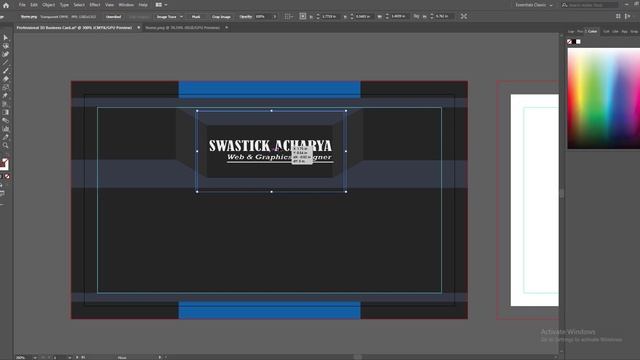Screen dimensions: 640x360
Task: Click the bottom blue bar on the business card
Action: coord(269,310)
